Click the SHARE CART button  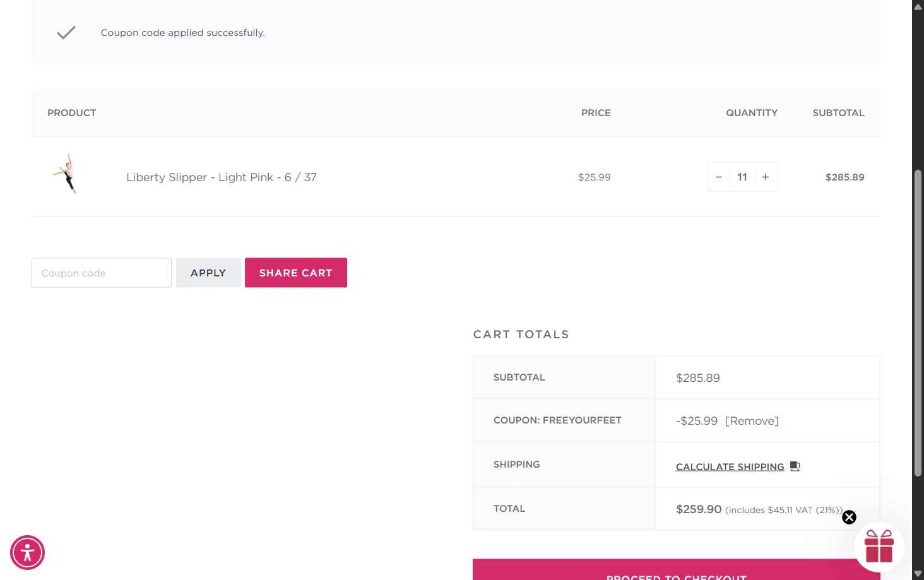tap(296, 273)
